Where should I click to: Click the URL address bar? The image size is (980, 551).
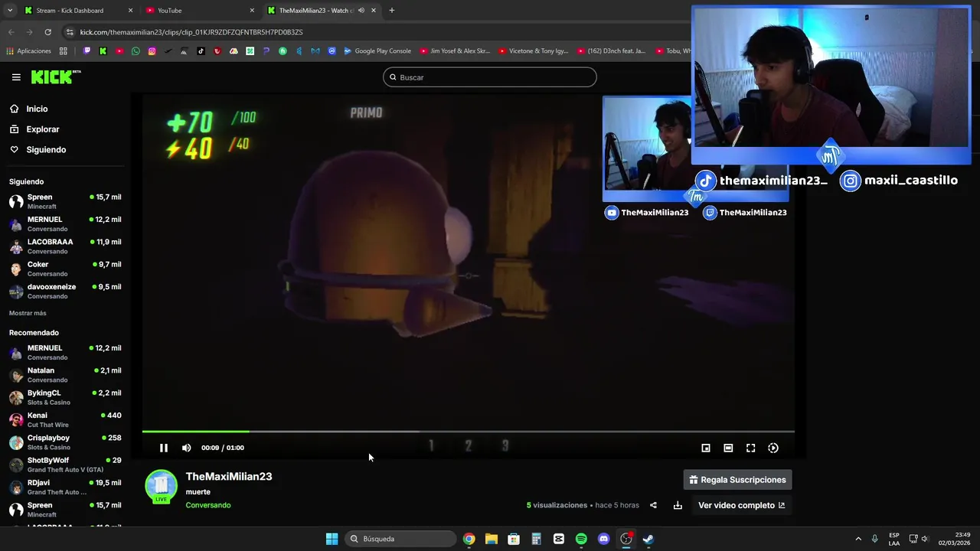375,32
